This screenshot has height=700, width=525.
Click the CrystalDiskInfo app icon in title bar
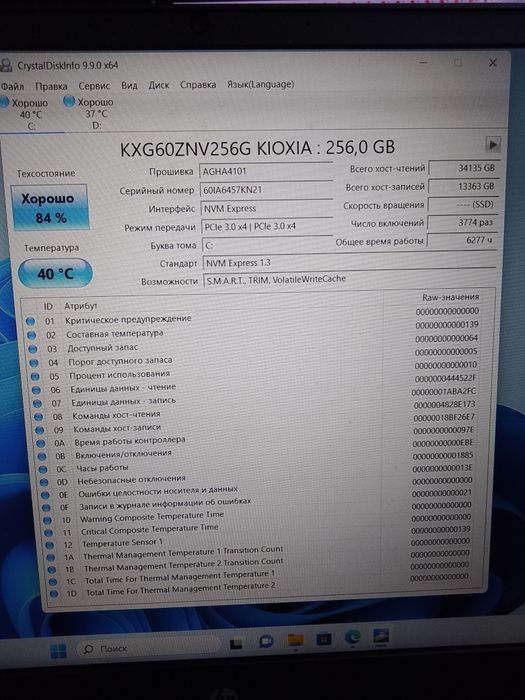coord(5,66)
